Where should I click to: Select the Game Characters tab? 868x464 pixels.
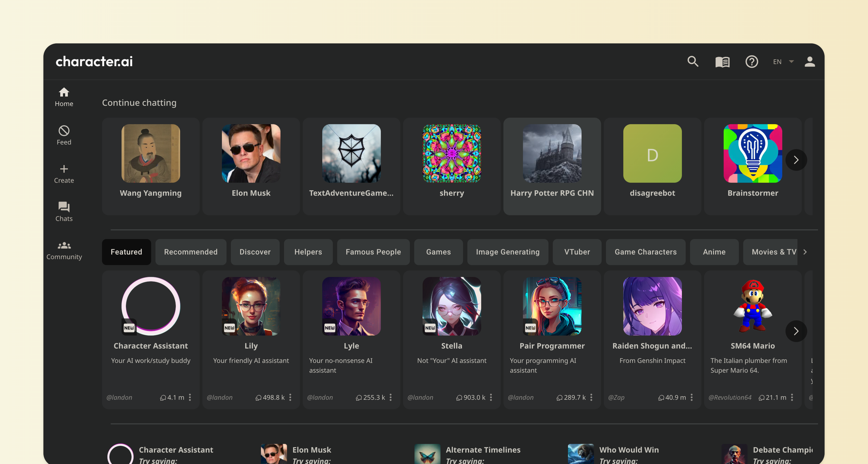(646, 252)
